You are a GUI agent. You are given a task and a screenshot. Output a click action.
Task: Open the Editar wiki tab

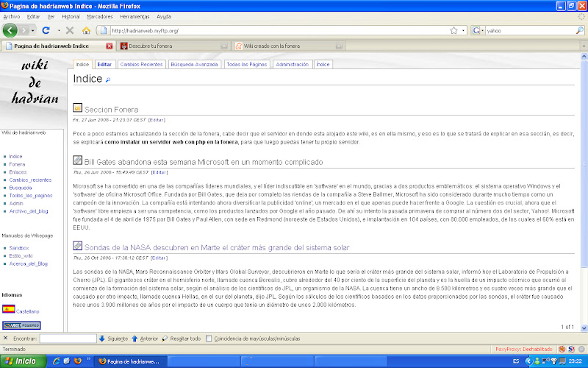pos(104,65)
